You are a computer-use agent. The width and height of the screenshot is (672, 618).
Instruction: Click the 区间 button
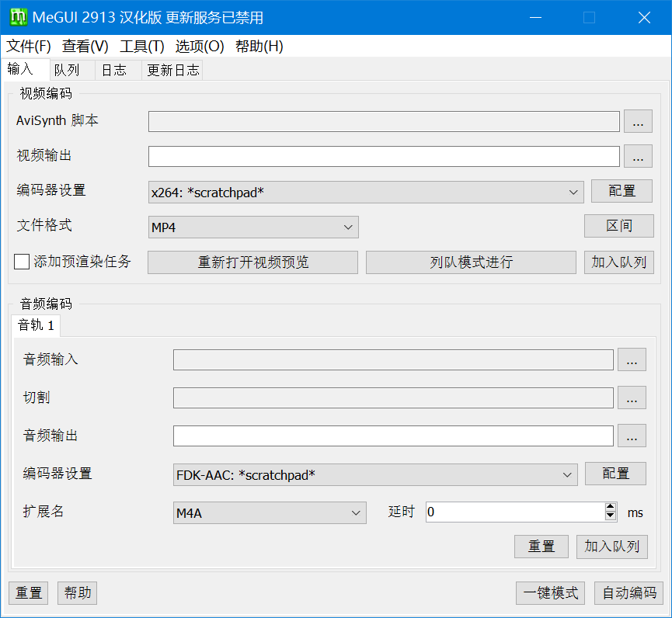619,226
